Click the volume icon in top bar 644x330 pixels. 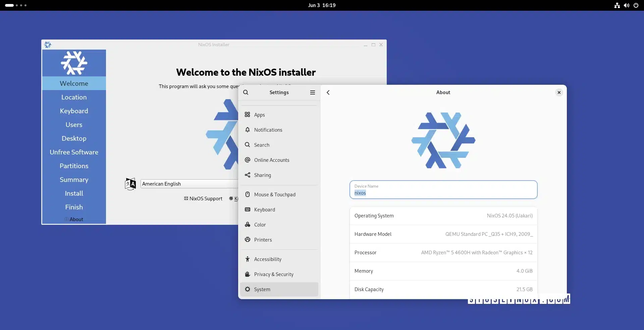tap(626, 5)
